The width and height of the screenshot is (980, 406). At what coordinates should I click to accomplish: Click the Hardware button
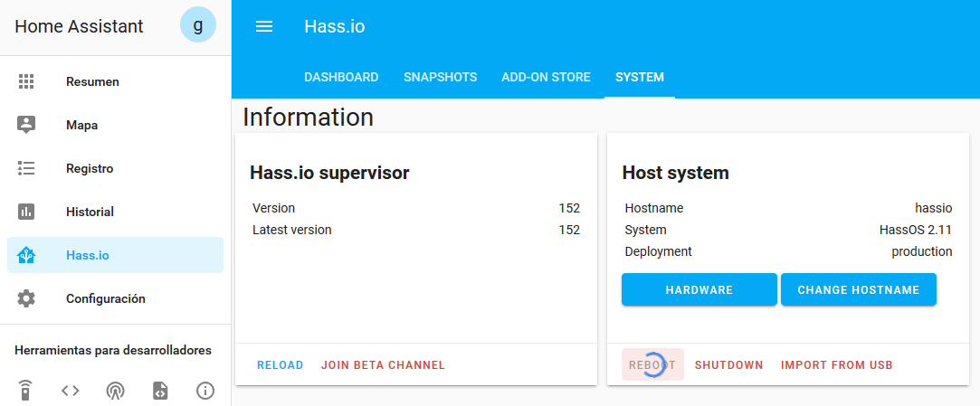(x=699, y=290)
